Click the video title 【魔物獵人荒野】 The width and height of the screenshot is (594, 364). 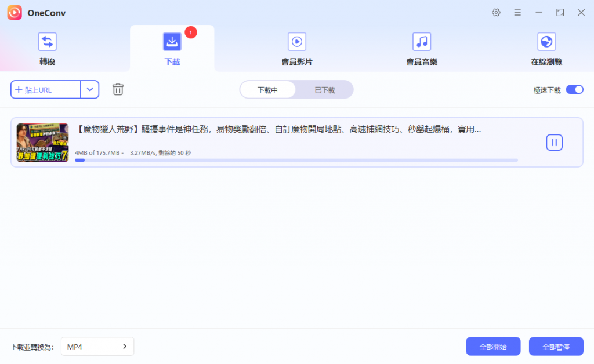pyautogui.click(x=278, y=129)
